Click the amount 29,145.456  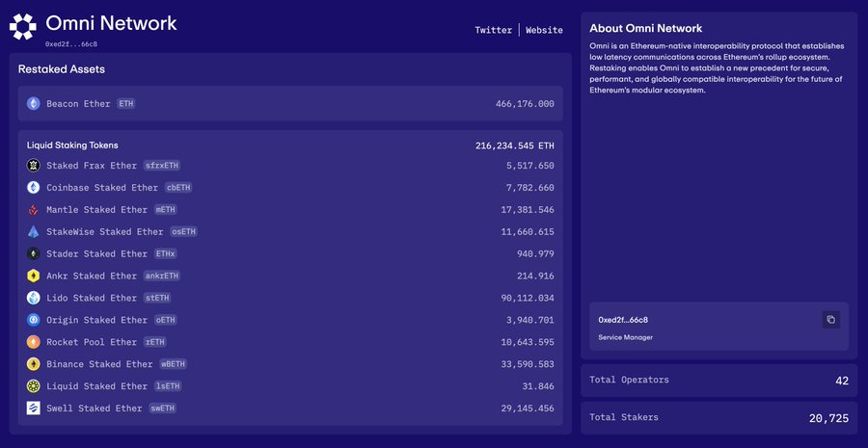pos(528,408)
